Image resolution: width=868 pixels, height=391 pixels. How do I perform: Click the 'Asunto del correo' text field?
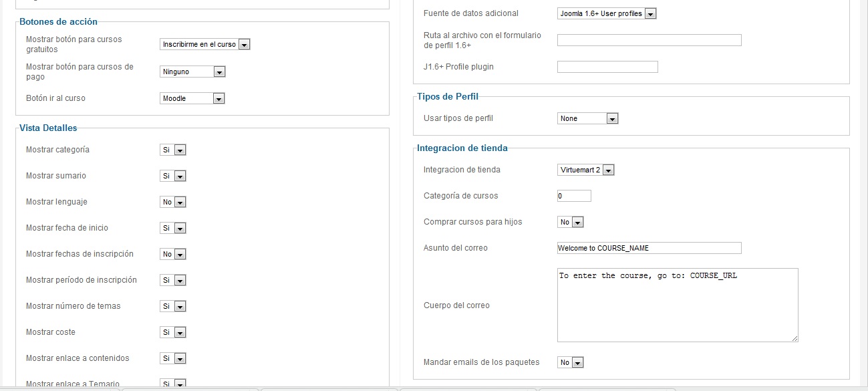(x=649, y=249)
